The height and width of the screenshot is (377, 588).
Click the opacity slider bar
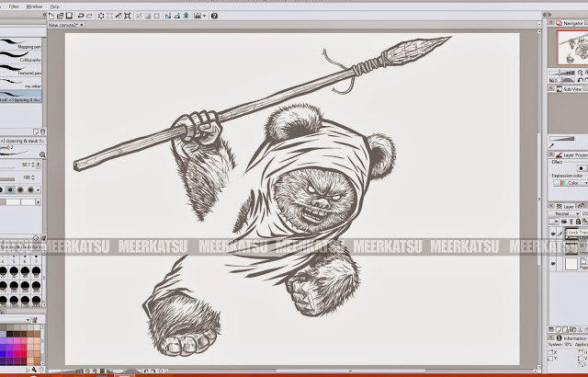7,179
